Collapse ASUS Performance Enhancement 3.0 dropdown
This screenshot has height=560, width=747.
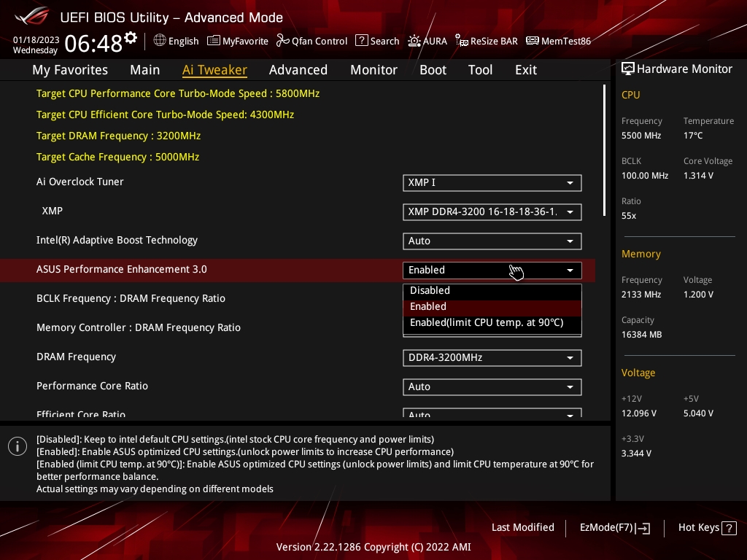492,270
